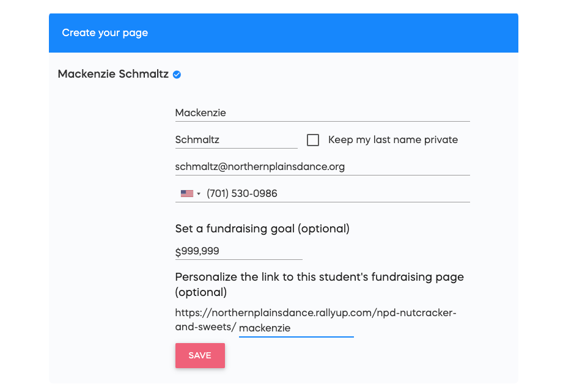Tick the Keep my last name private checkbox

(x=312, y=140)
